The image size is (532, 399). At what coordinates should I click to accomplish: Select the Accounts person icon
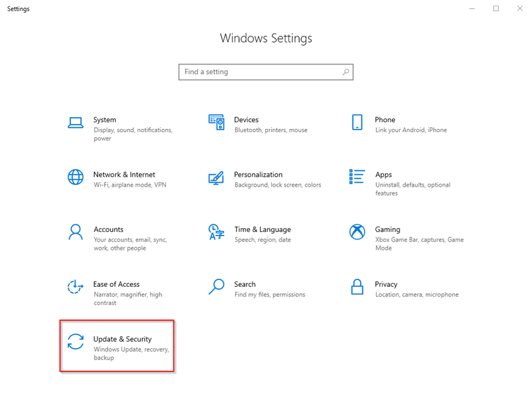click(x=76, y=232)
